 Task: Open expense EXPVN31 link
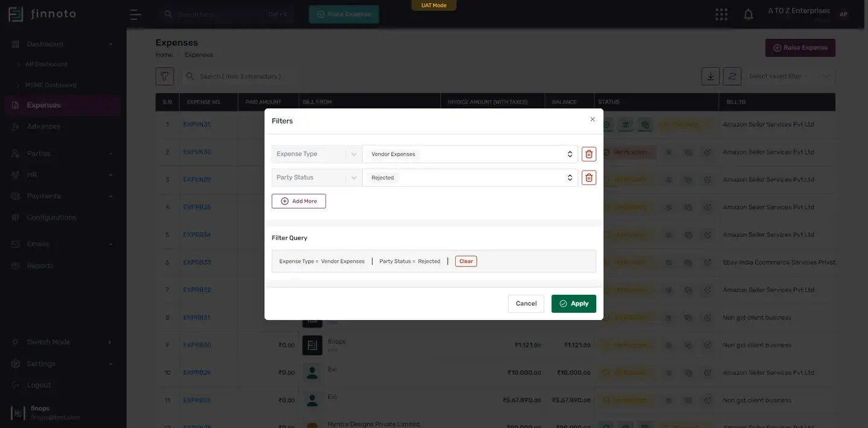click(x=197, y=125)
